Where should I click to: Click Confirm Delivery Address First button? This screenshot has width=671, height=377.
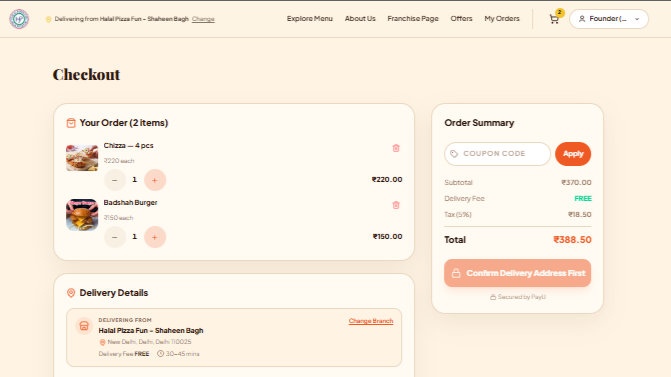517,273
